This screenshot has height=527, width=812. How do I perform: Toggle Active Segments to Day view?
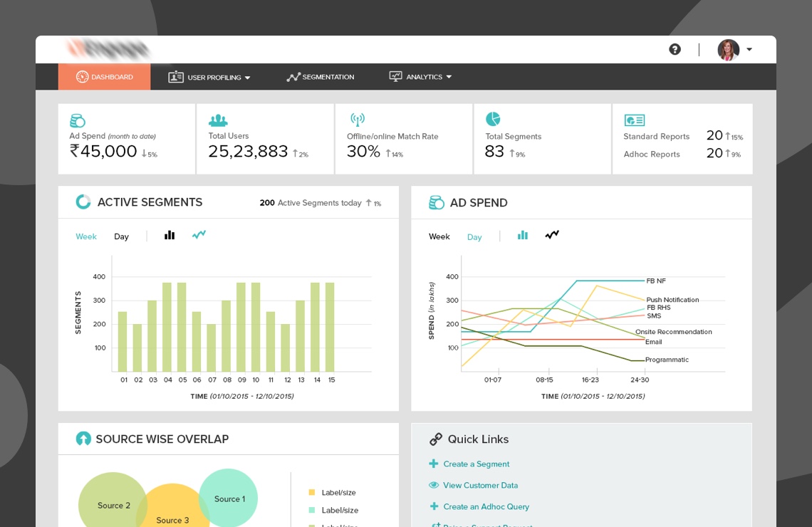[121, 236]
